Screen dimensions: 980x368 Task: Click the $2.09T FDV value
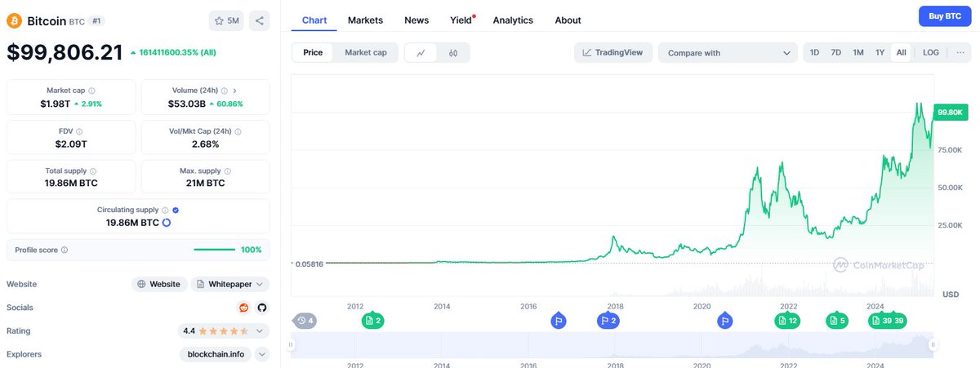pyautogui.click(x=71, y=144)
